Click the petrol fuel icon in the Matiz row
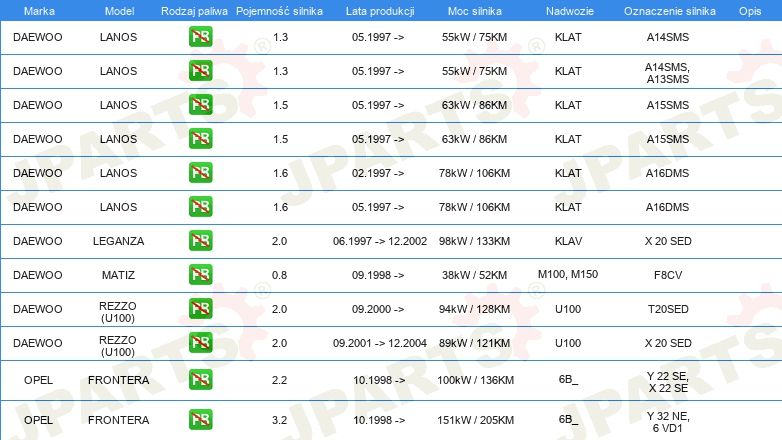782x440 pixels. (200, 274)
